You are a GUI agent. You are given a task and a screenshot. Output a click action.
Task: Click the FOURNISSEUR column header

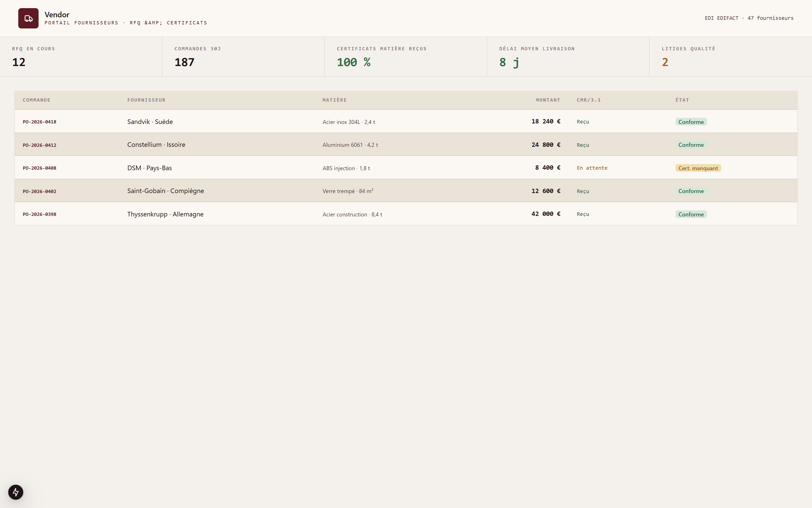146,100
